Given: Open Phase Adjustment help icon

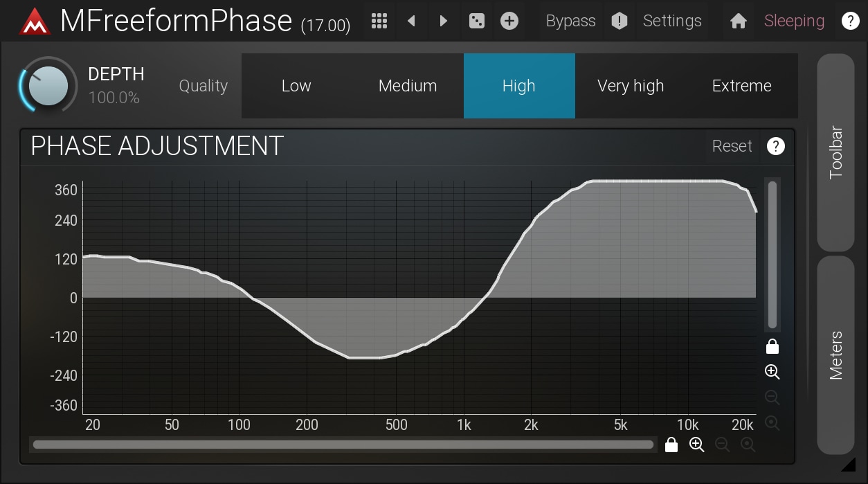Looking at the screenshot, I should click(776, 146).
